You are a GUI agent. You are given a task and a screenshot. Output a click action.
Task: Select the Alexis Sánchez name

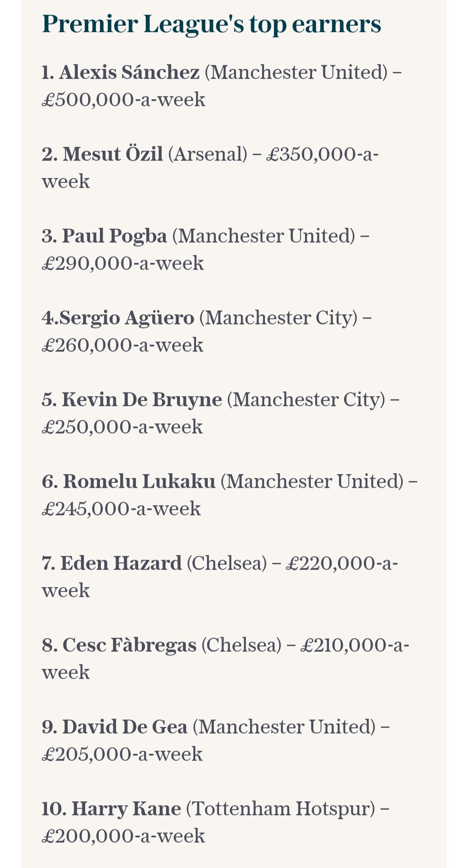point(129,72)
